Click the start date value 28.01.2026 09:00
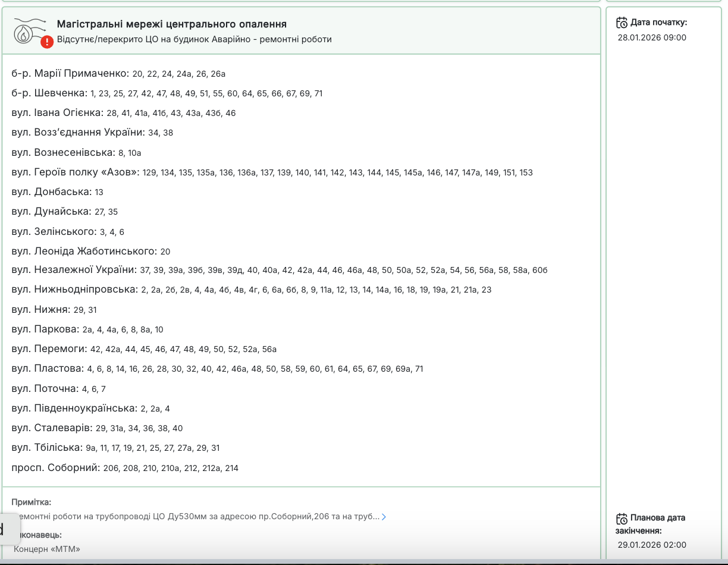 (652, 37)
